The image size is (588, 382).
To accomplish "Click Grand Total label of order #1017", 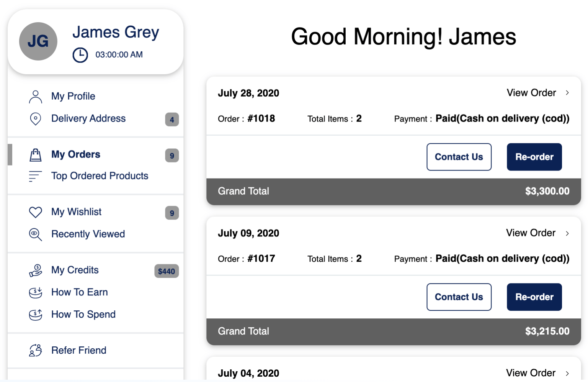I will point(243,331).
